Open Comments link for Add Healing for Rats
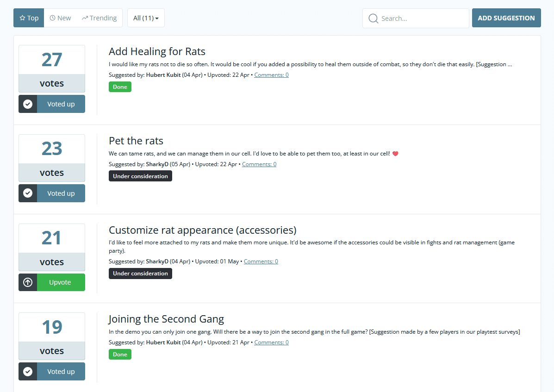Viewport: 554px width, 392px height. [x=271, y=75]
